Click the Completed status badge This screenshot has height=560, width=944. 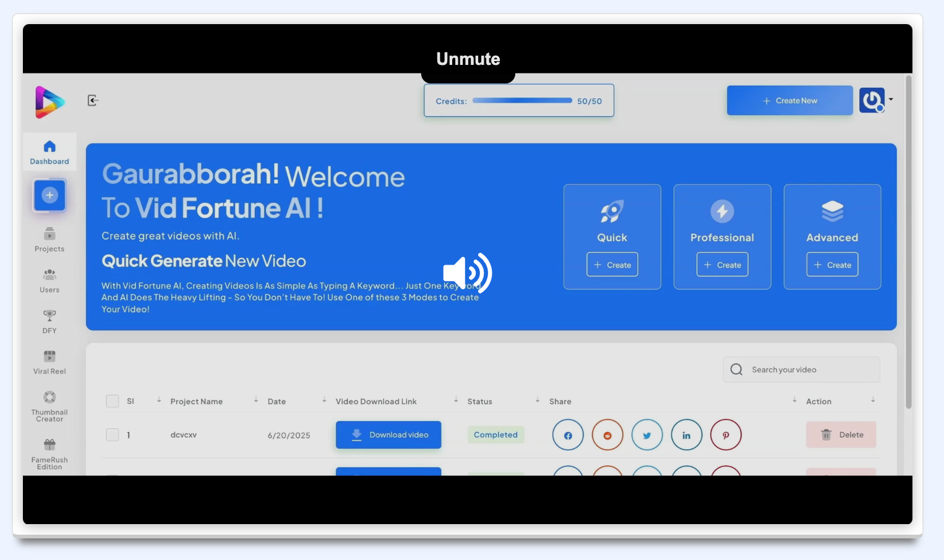click(496, 435)
